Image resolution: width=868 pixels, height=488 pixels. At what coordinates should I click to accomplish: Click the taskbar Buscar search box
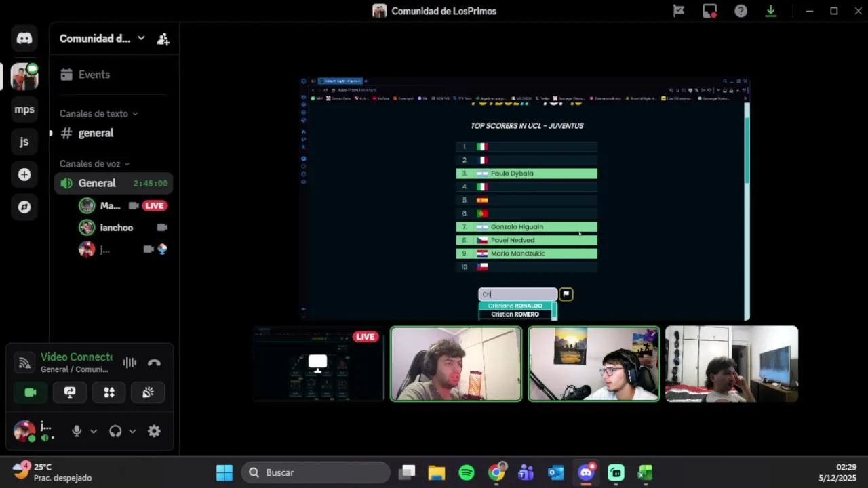pyautogui.click(x=316, y=472)
